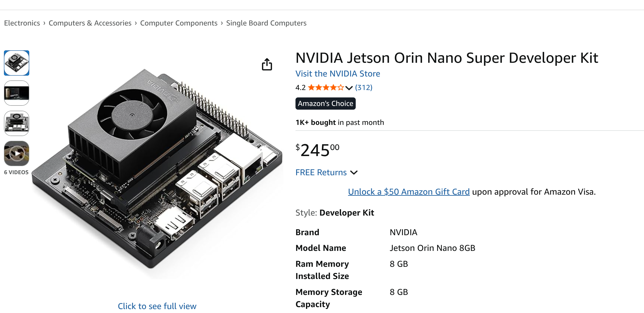Click the 4.2 rating number
Screen dimensions: 644x313
(300, 88)
